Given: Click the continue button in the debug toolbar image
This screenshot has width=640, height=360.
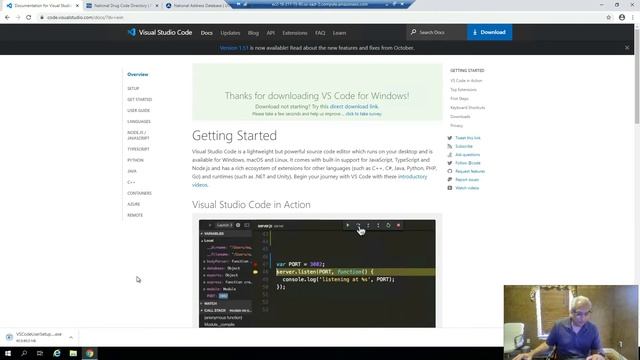Looking at the screenshot, I should coord(348,225).
